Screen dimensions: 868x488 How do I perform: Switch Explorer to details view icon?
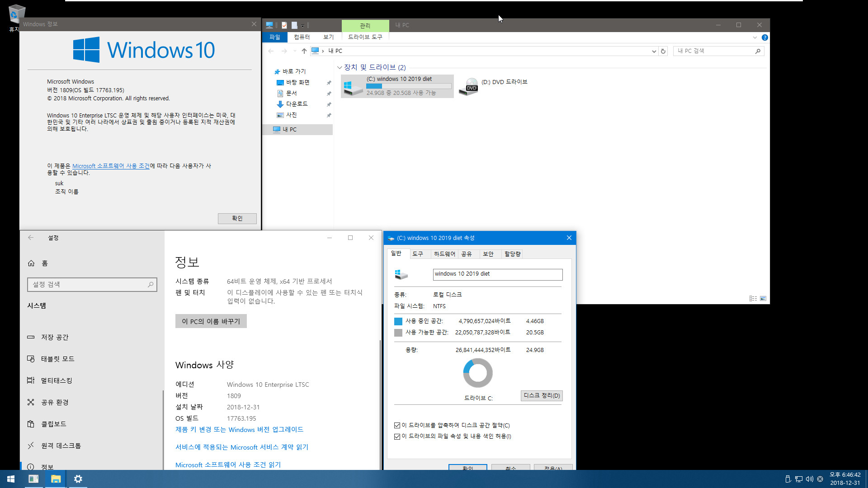[x=753, y=299]
